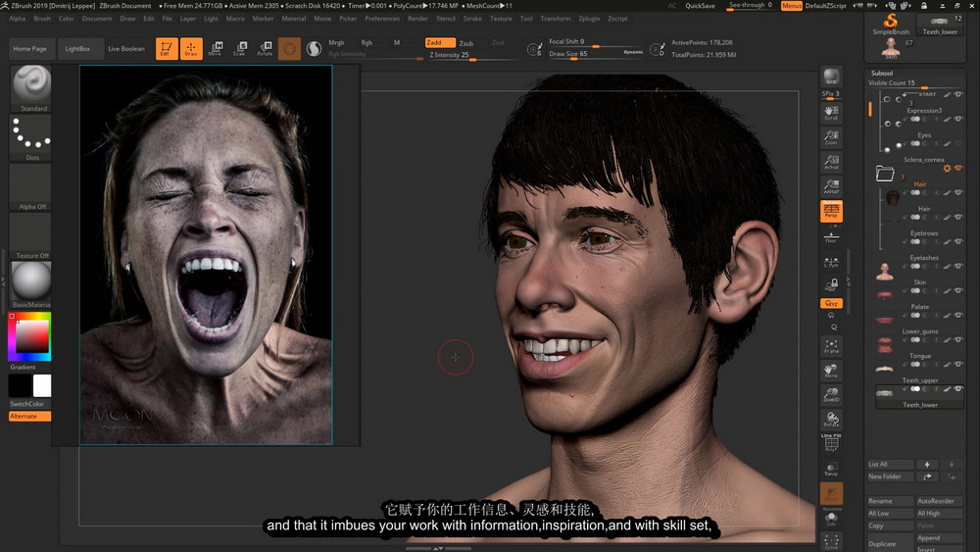The height and width of the screenshot is (552, 980).
Task: Click the screaming woman reference image
Action: (206, 255)
